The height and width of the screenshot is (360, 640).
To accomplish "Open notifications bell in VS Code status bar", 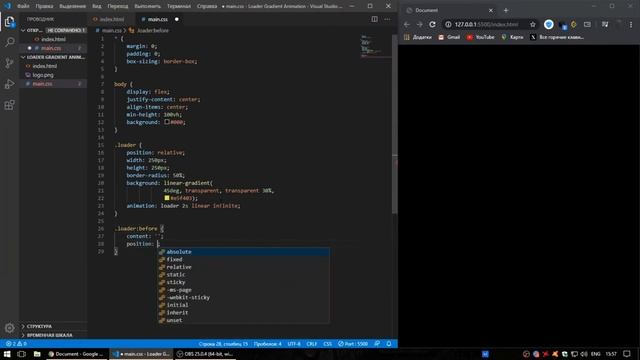I will (389, 344).
